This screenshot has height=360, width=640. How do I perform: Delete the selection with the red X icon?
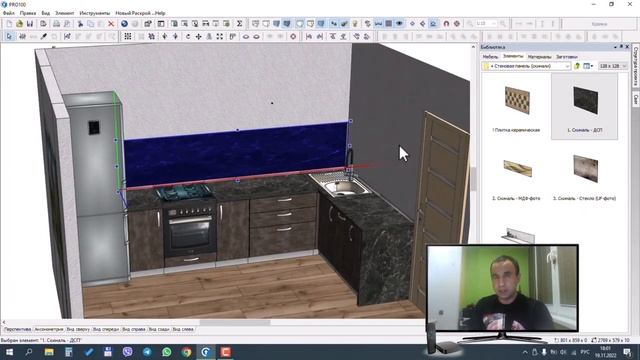tap(111, 24)
